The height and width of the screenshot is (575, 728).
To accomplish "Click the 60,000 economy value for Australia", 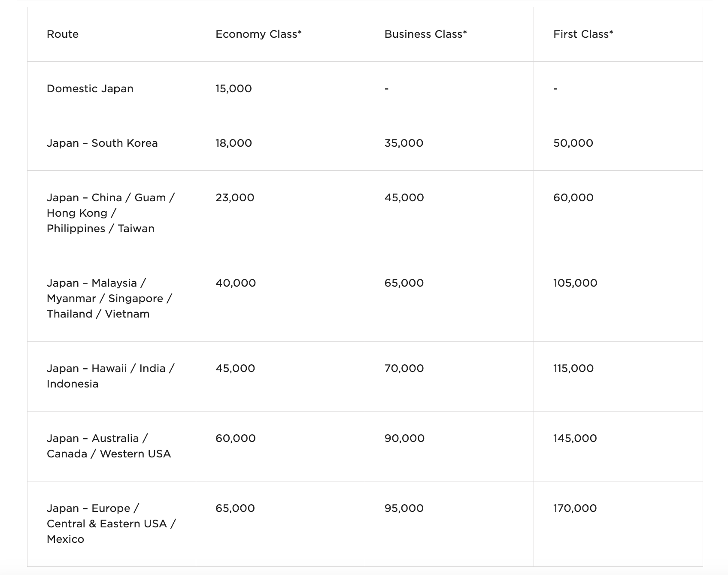I will coord(236,439).
